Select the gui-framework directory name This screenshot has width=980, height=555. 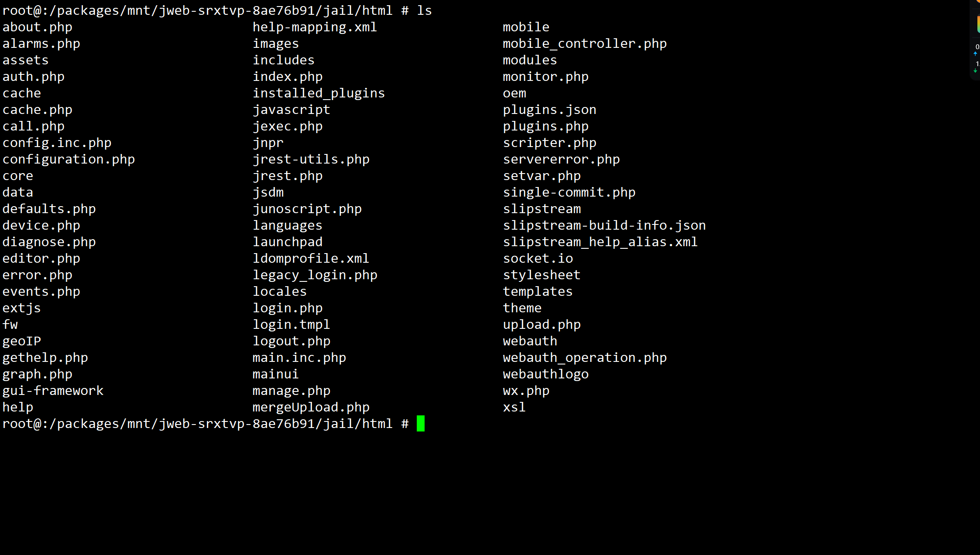53,391
